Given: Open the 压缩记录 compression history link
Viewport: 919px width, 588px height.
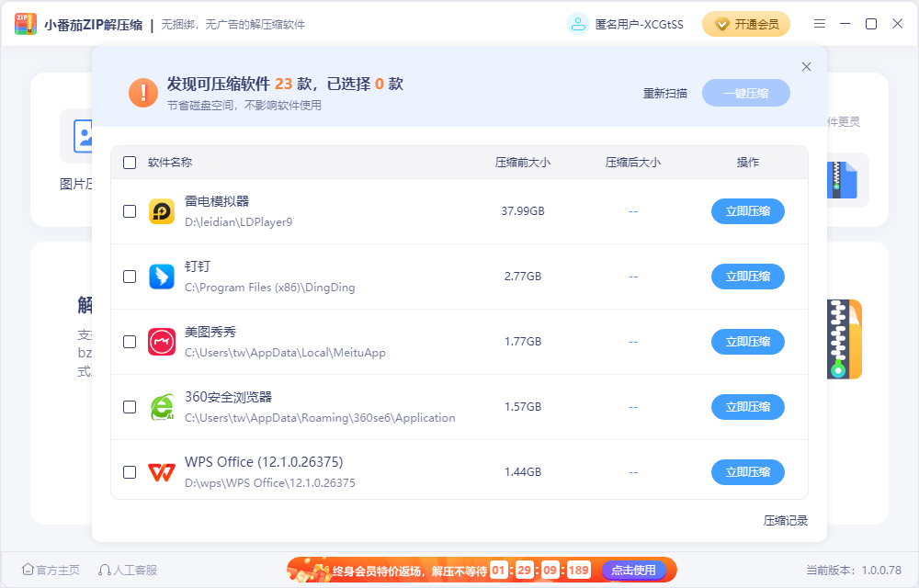Looking at the screenshot, I should (x=786, y=521).
